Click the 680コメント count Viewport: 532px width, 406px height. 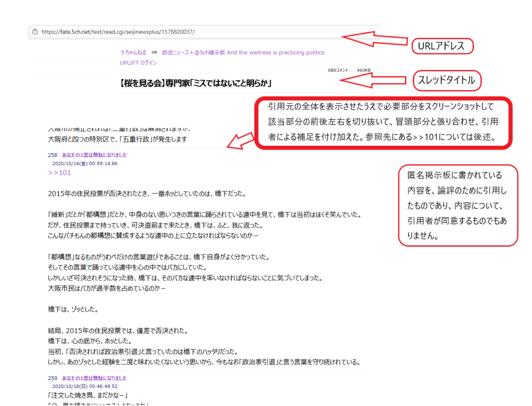click(338, 70)
